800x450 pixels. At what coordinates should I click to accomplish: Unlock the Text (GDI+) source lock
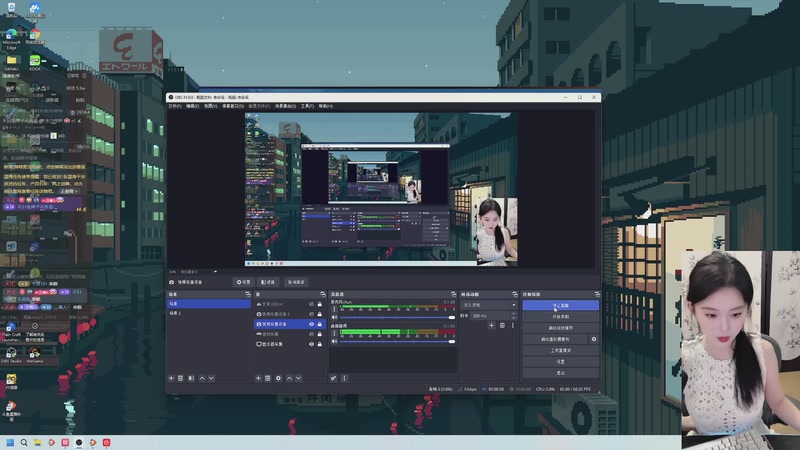(x=320, y=304)
